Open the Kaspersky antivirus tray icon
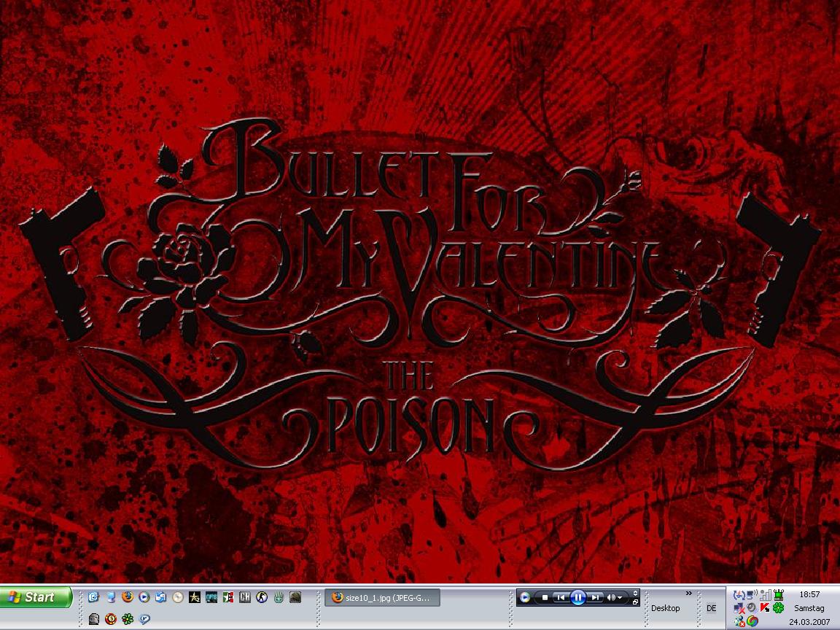This screenshot has width=840, height=630. tap(765, 607)
